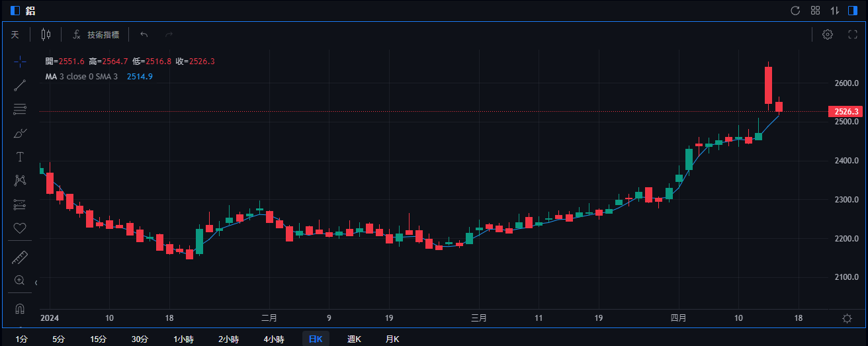Click the 2526.3 current price label

[x=845, y=112]
